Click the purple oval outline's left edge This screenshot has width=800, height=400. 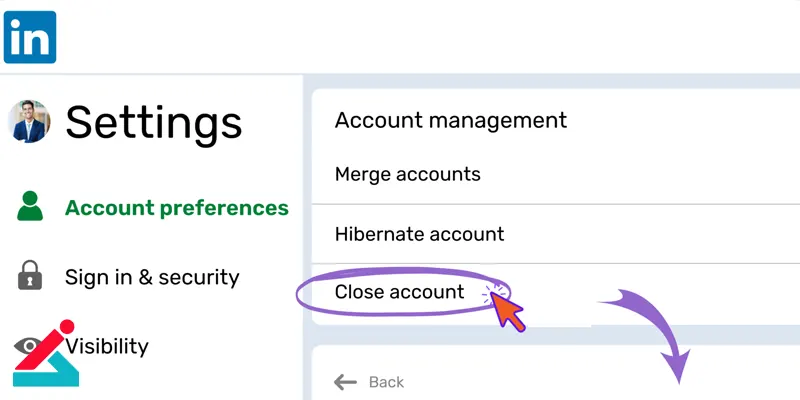(297, 294)
